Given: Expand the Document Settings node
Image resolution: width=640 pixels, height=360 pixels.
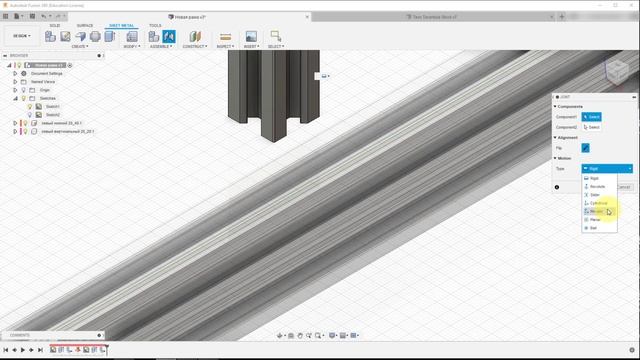Looking at the screenshot, I should tap(15, 73).
